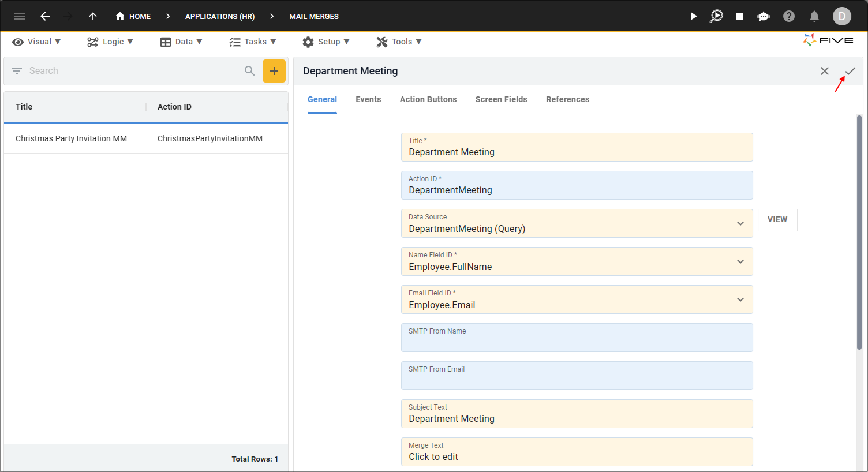Add a new mail merge with plus button

274,71
